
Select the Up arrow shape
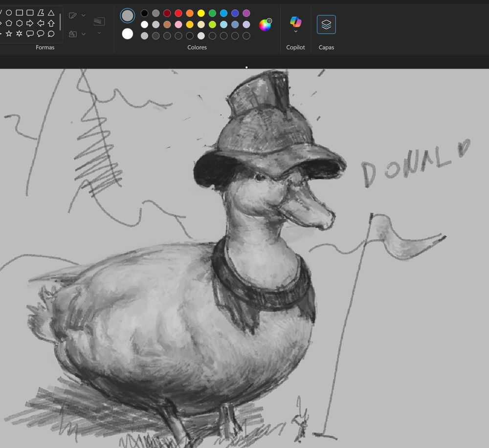(51, 23)
